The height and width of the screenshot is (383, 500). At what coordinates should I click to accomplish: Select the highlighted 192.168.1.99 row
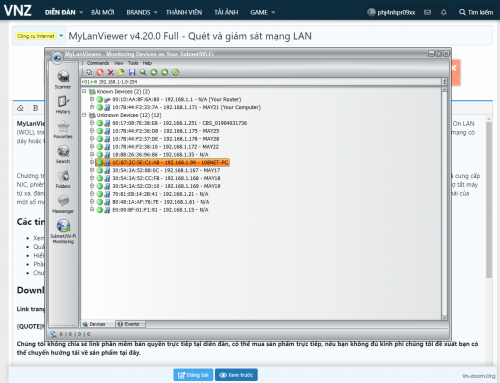[162, 162]
